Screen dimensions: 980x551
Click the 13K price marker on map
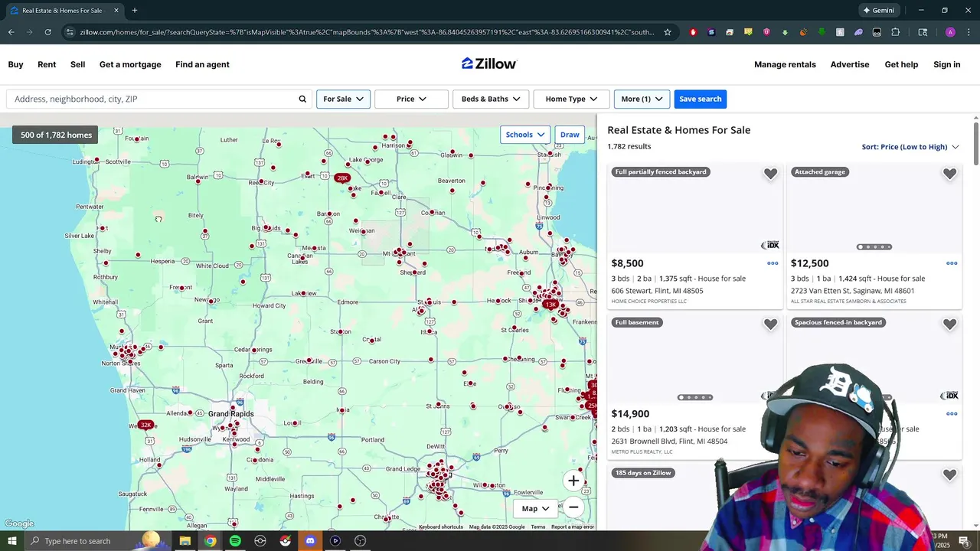point(550,305)
